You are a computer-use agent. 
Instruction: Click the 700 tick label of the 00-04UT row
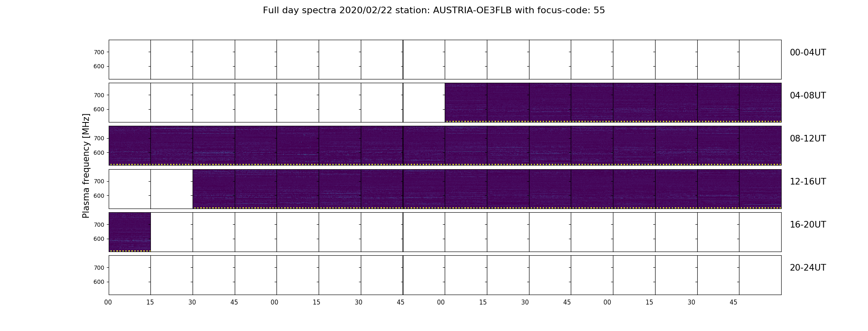pyautogui.click(x=99, y=52)
